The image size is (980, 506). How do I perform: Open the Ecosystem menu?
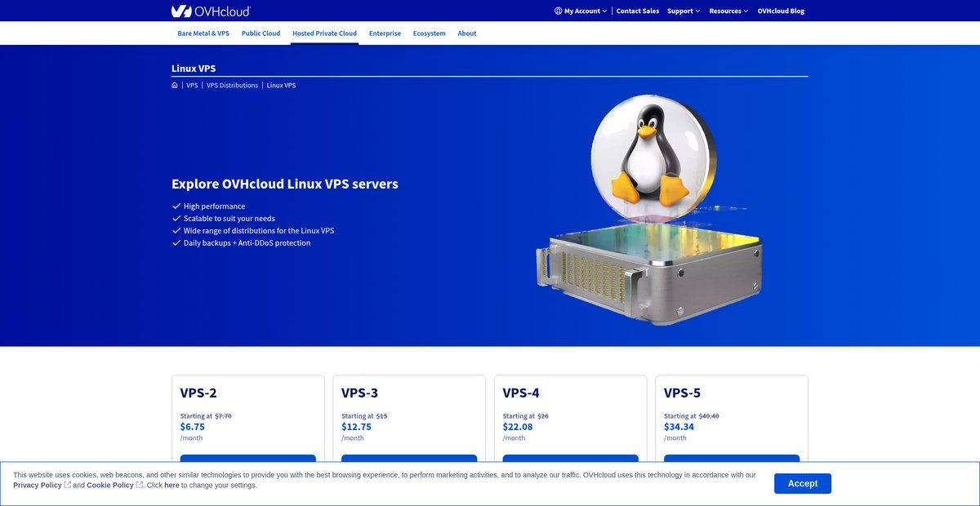pyautogui.click(x=430, y=33)
